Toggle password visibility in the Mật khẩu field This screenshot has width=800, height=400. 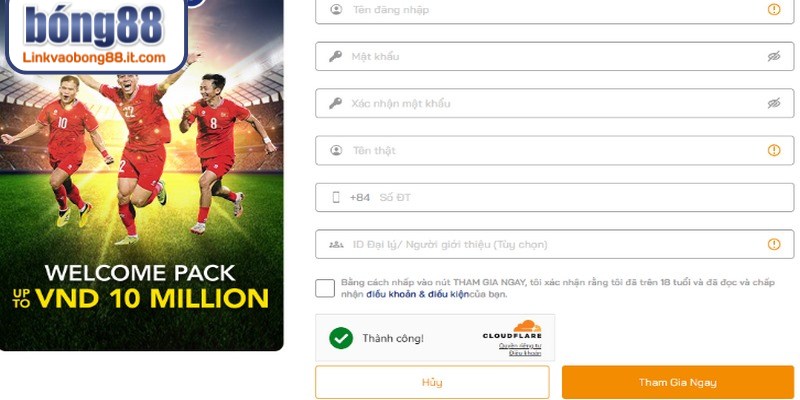774,57
